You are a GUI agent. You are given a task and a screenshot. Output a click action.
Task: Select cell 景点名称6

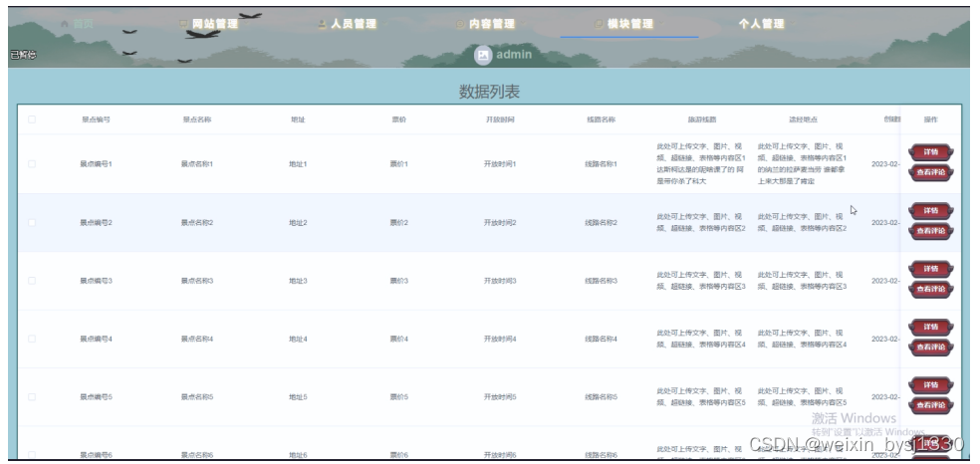197,455
